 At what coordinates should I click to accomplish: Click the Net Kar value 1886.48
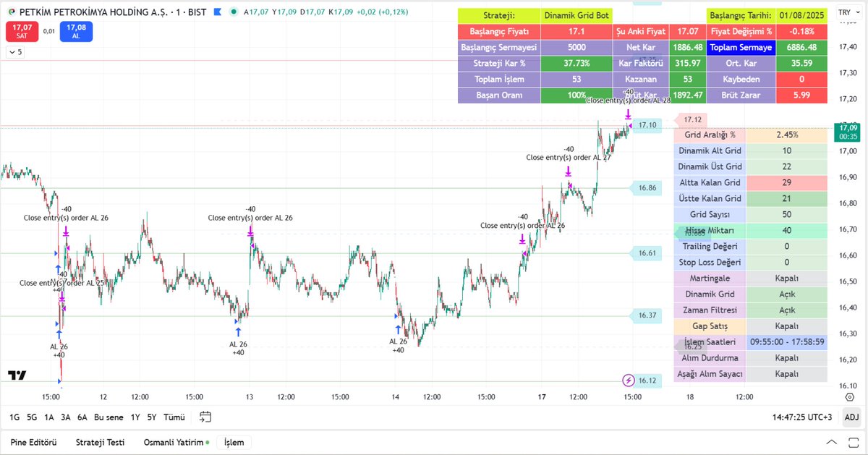pos(686,47)
